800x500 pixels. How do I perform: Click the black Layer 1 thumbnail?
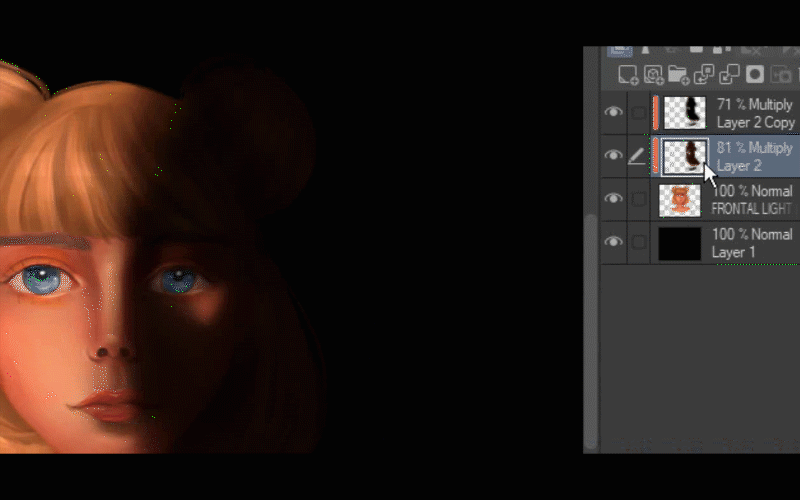click(x=680, y=243)
